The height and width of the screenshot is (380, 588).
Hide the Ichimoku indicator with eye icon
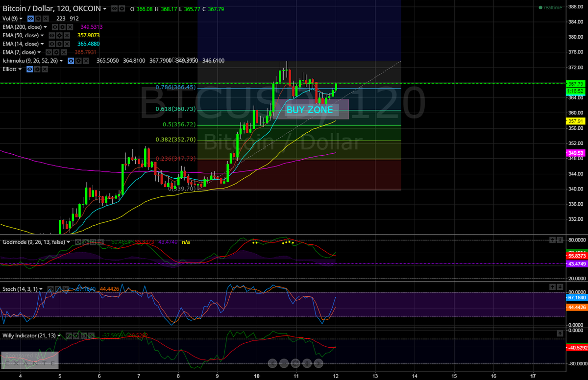(x=71, y=61)
